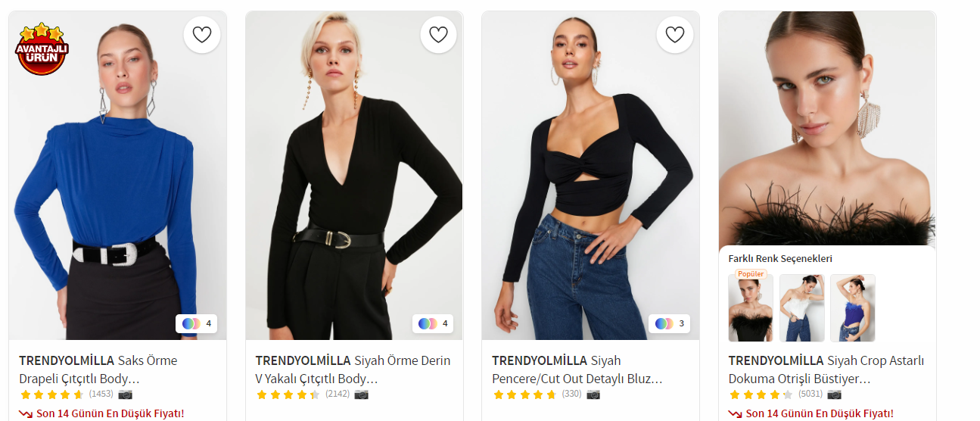Open Siyah Pencere/Cut Out Bluz title
Viewport: 980px width, 421px height.
tap(577, 369)
